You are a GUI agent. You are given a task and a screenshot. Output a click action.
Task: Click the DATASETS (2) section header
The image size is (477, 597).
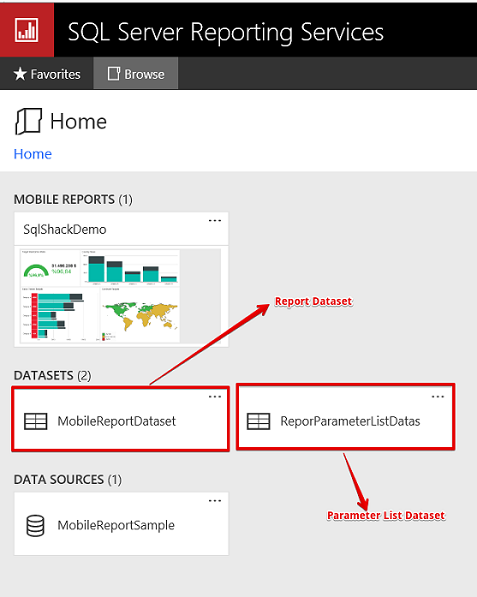[x=53, y=376]
